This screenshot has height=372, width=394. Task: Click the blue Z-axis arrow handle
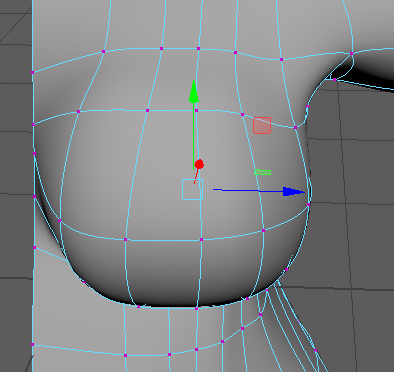(294, 191)
